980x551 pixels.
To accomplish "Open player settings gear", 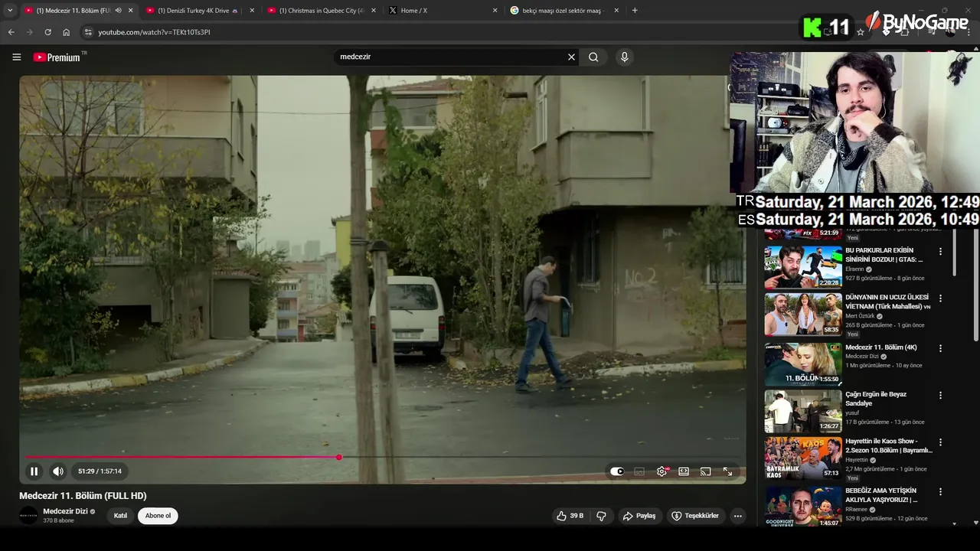I will point(661,471).
